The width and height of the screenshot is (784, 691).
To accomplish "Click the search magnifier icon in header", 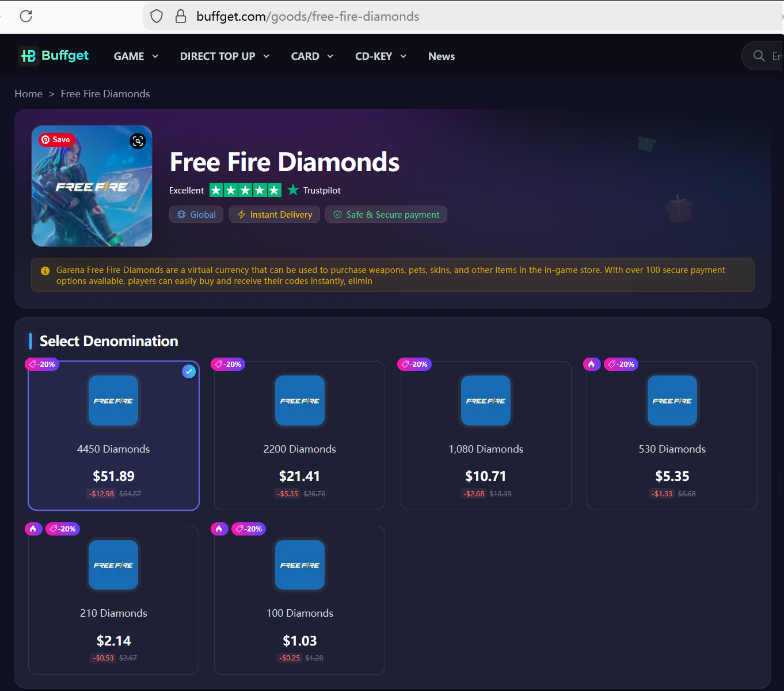I will click(x=759, y=56).
